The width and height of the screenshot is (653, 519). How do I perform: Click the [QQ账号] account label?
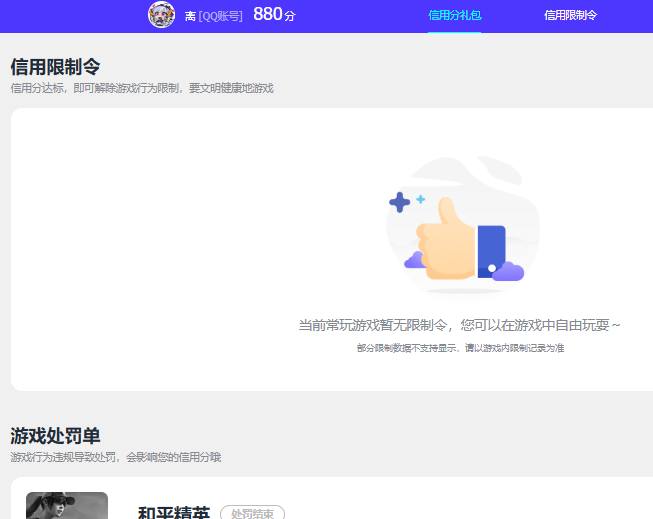221,16
